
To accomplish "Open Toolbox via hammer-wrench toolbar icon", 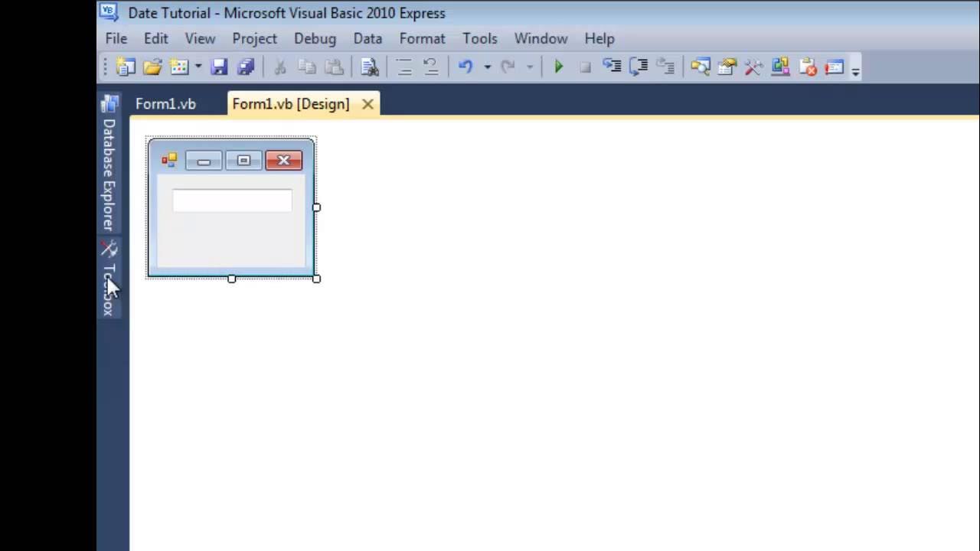I will 754,67.
